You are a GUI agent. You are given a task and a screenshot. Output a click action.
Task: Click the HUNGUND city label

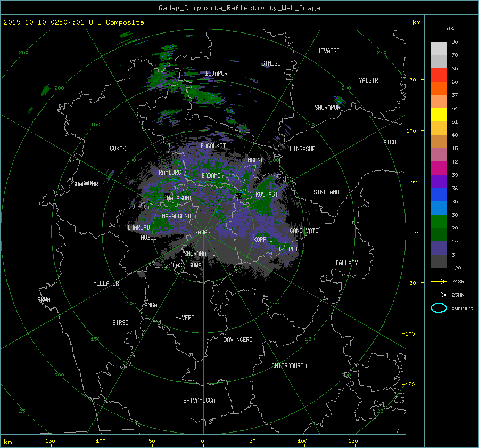click(x=252, y=160)
